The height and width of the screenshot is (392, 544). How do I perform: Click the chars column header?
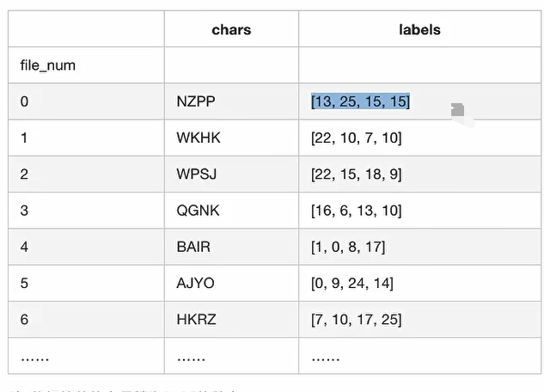[231, 29]
